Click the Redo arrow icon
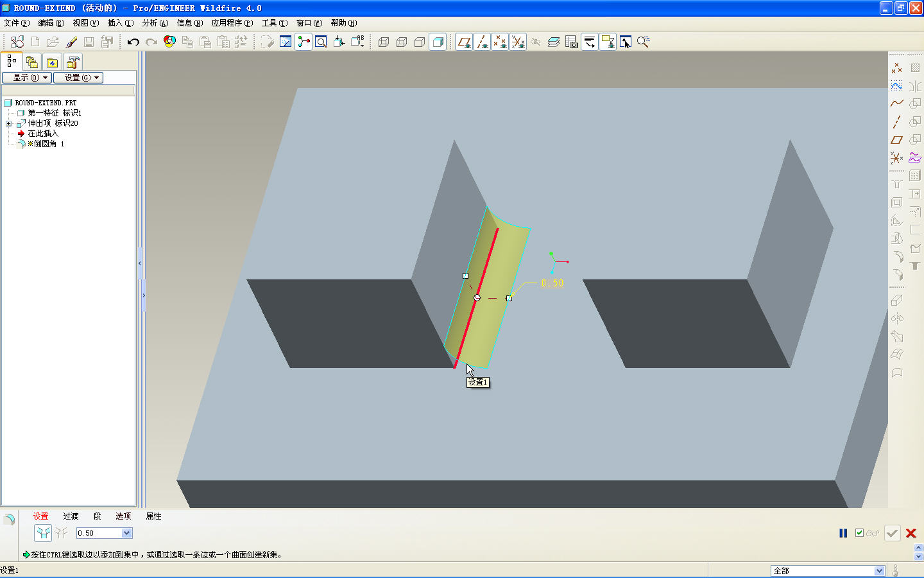This screenshot has height=578, width=924. 151,42
